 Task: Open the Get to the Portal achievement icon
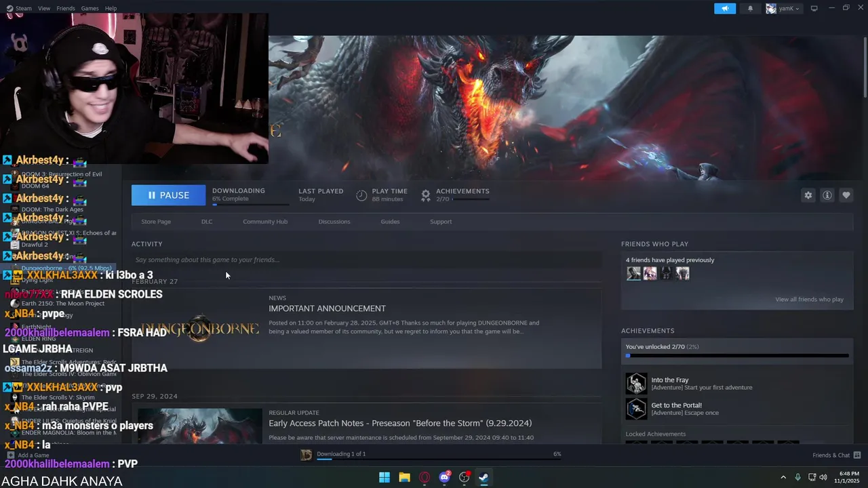(x=636, y=409)
